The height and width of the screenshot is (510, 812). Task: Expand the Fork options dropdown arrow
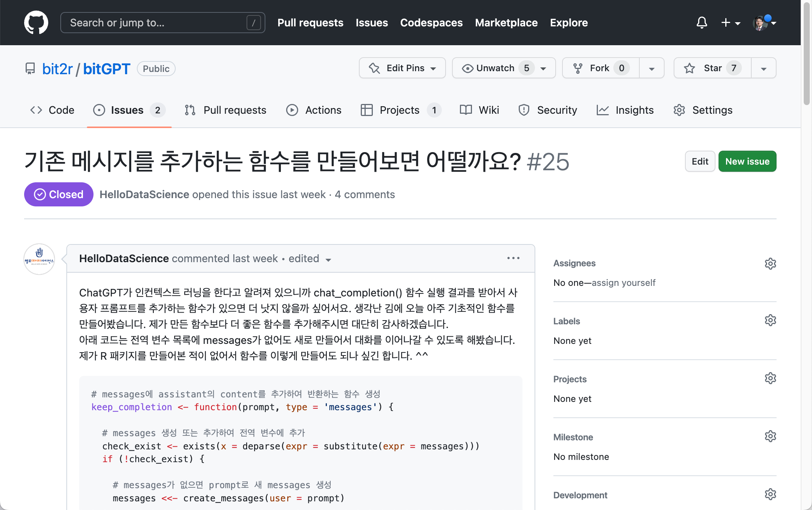(651, 69)
